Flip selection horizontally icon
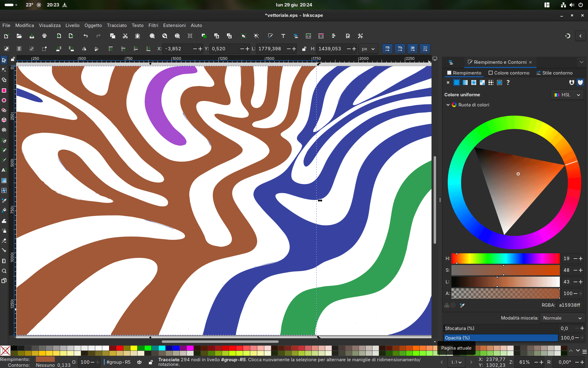 click(x=84, y=49)
